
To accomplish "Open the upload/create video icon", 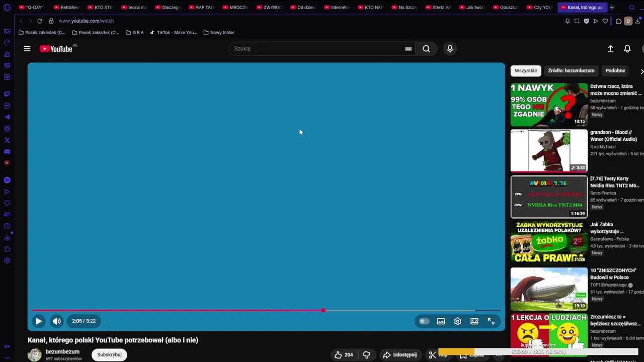I will [610, 49].
